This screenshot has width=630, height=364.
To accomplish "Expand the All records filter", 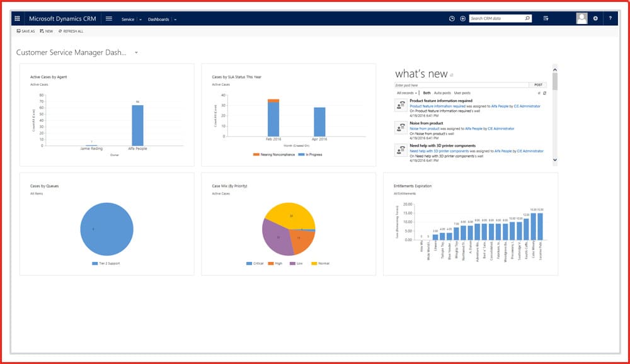I will (x=408, y=93).
